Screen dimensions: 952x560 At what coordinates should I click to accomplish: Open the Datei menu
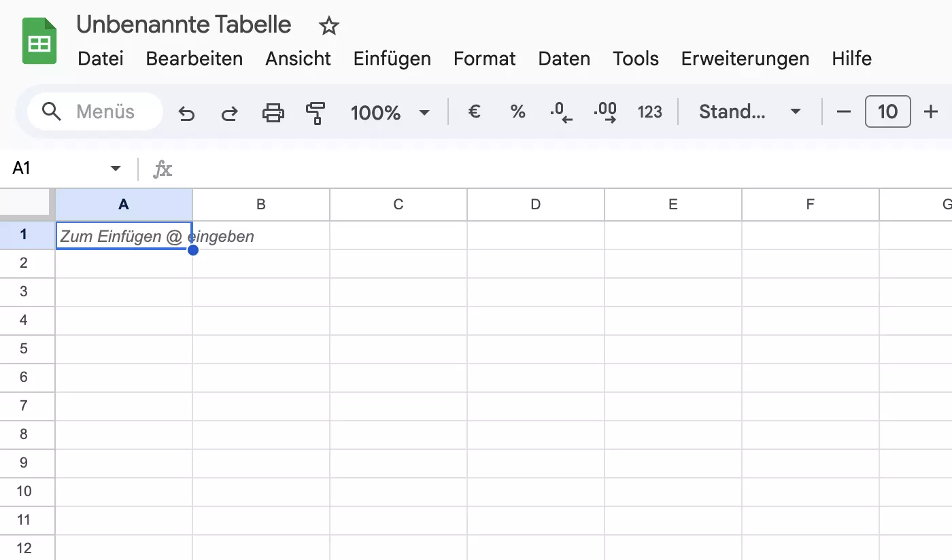[101, 59]
